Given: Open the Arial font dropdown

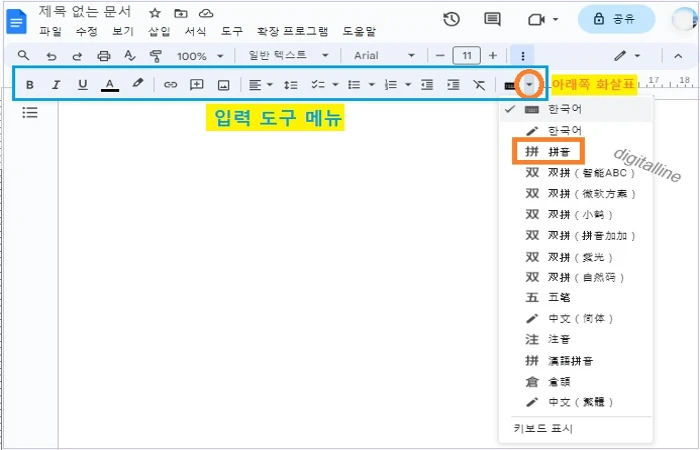Looking at the screenshot, I should point(384,55).
